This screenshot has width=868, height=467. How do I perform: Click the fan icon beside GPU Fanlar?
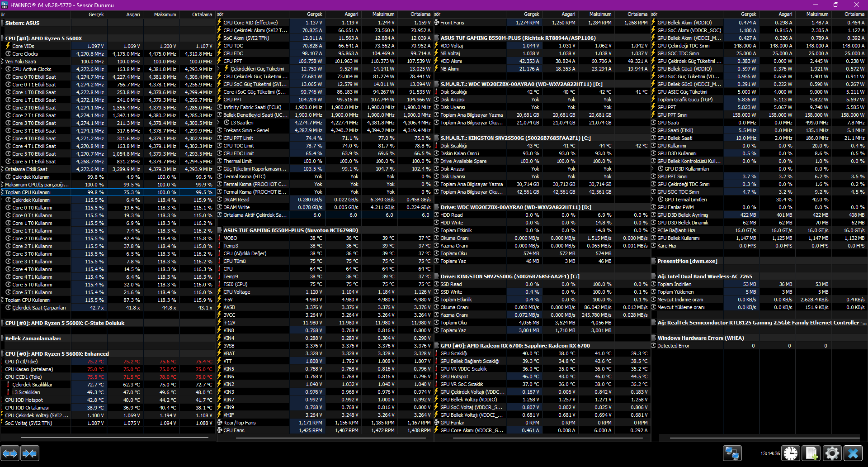437,423
